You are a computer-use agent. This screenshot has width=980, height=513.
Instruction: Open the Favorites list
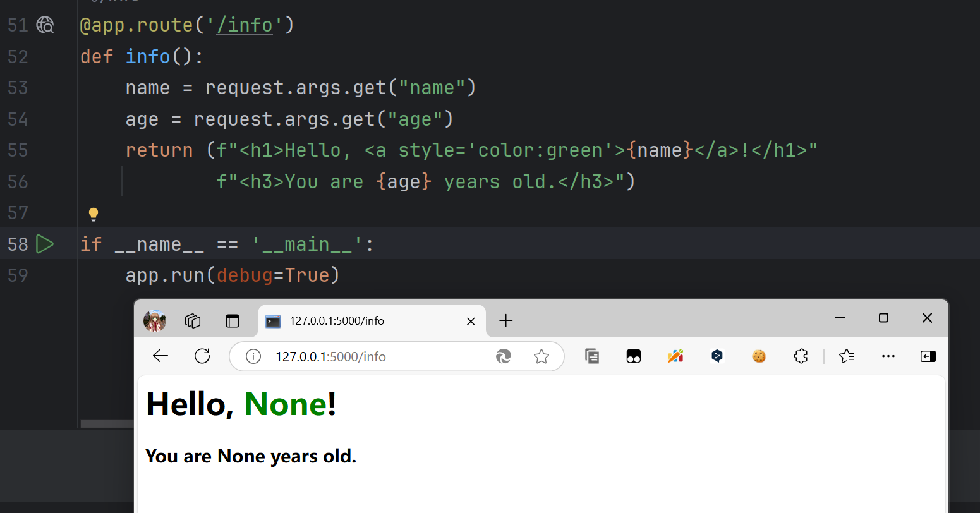click(x=847, y=356)
